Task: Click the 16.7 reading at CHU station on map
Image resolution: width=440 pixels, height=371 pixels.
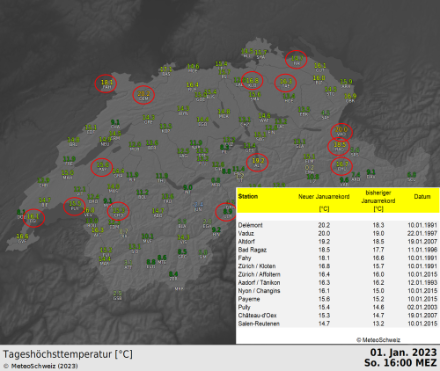Action: click(342, 164)
